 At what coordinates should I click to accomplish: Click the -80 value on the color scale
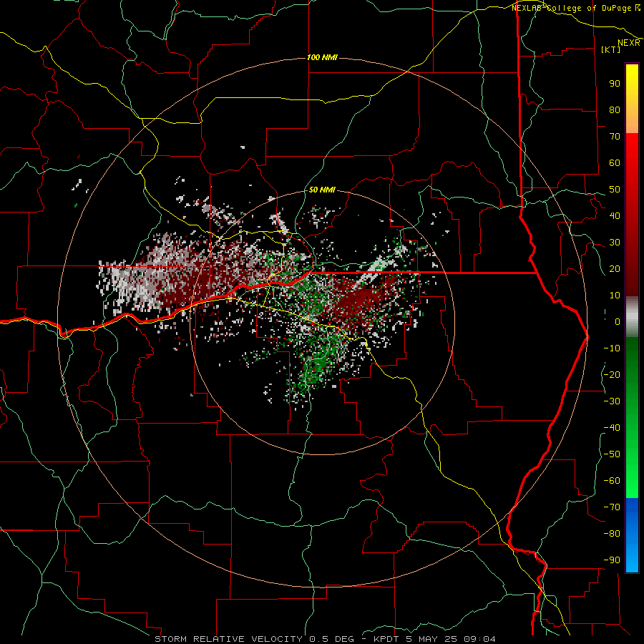pos(612,534)
